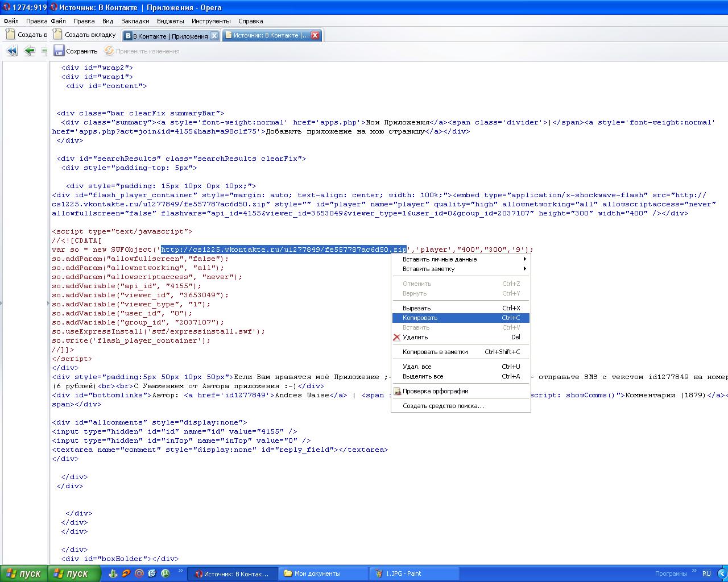Screen dimensions: 728x582
Task: Click the Создать вкладку page icon
Action: tap(57, 34)
